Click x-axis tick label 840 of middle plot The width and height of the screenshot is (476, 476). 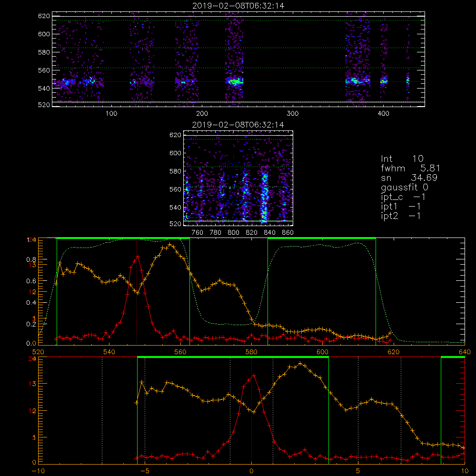point(270,233)
